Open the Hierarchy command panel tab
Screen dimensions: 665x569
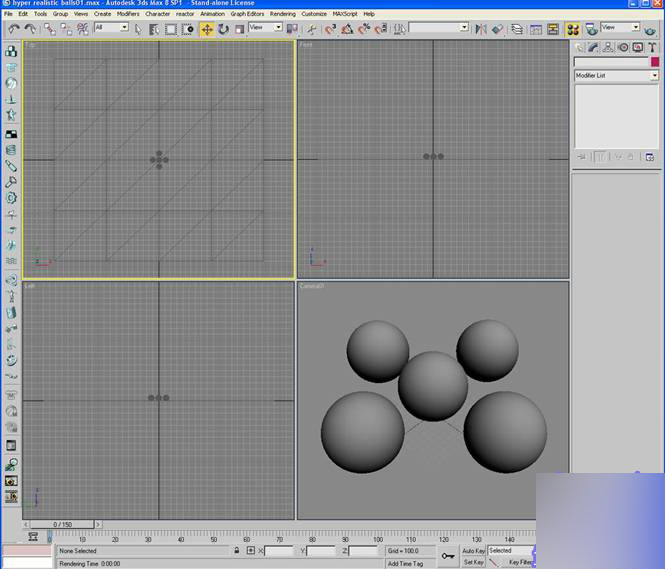pos(608,47)
